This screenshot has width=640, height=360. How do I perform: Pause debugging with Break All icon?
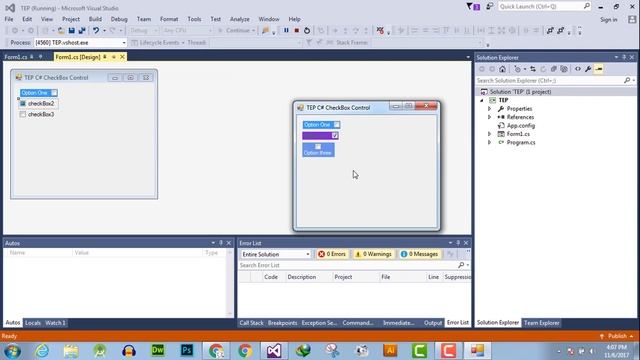coord(286,31)
